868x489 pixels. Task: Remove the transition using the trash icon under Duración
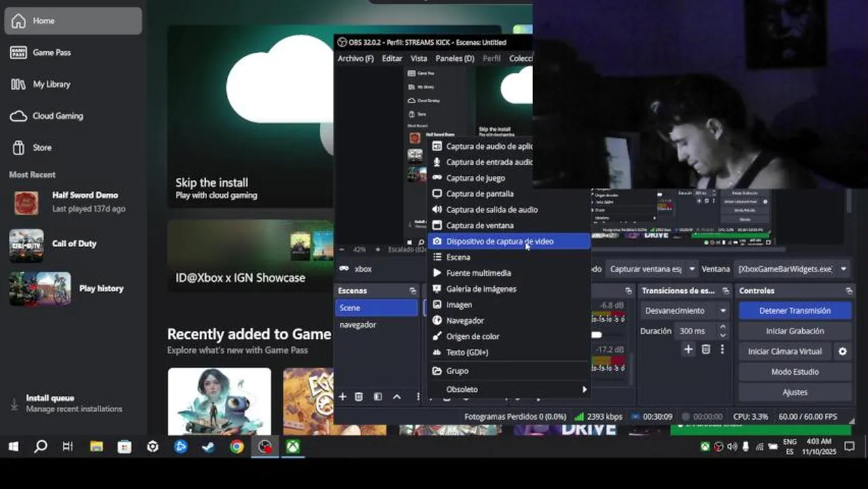coord(706,349)
